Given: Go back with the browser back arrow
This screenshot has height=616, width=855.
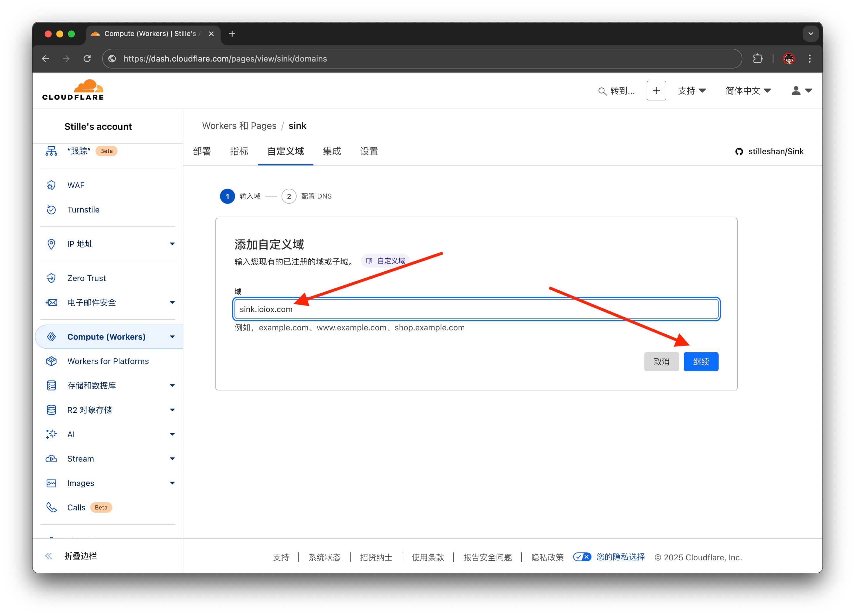Looking at the screenshot, I should tap(46, 58).
